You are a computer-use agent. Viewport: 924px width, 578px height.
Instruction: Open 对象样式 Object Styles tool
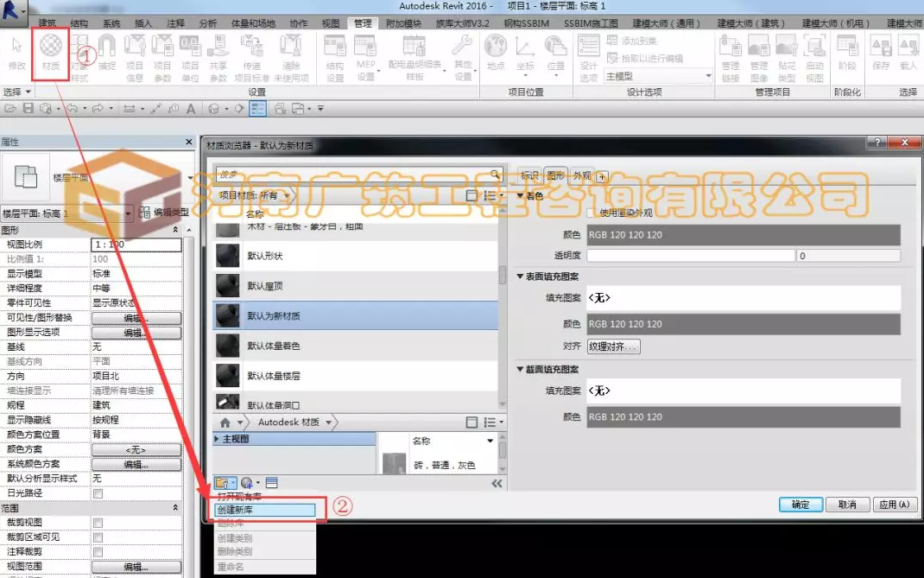(x=79, y=58)
